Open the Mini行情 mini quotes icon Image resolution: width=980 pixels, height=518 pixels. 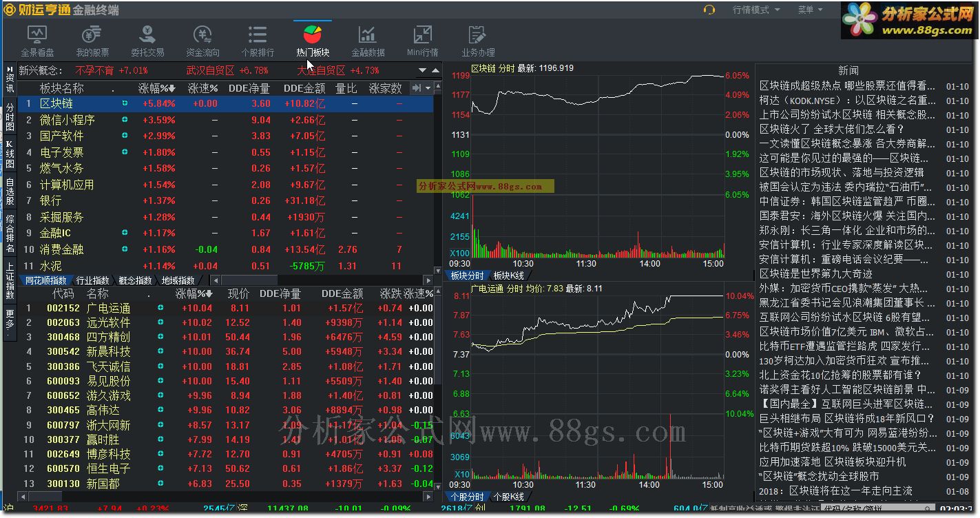click(423, 41)
